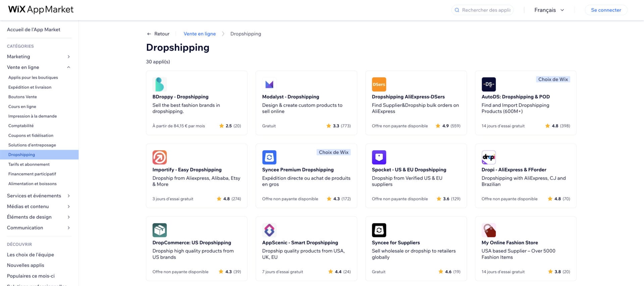Expand the Communication category chevron

click(x=68, y=228)
